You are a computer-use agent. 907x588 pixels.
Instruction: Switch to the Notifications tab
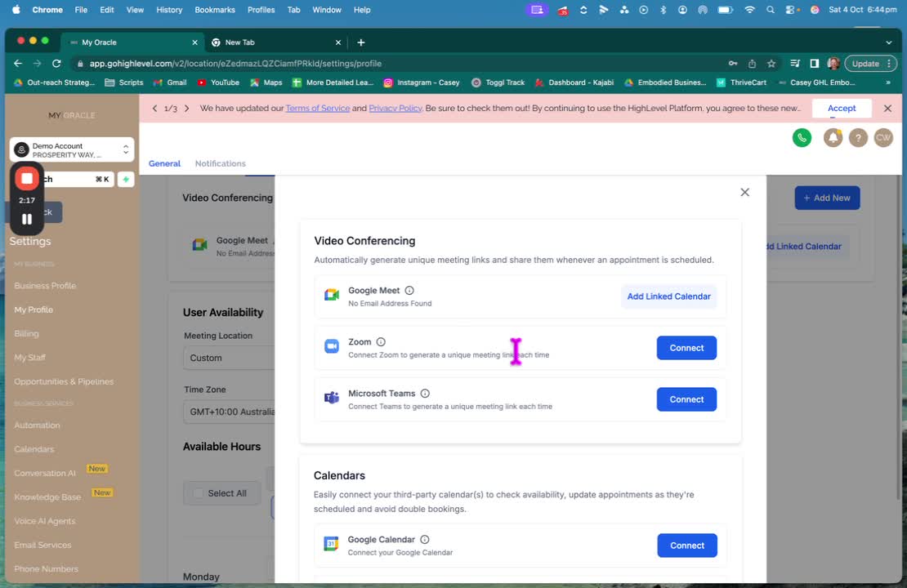pyautogui.click(x=221, y=163)
